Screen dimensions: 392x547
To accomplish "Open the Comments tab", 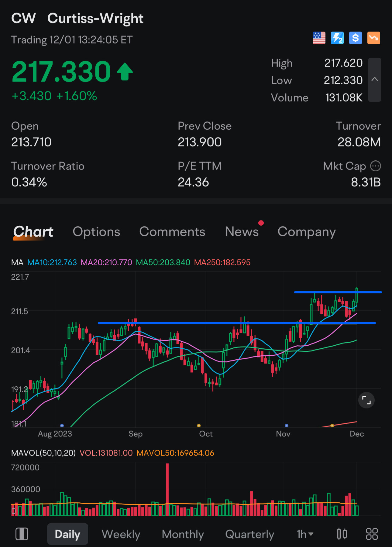I will (172, 232).
